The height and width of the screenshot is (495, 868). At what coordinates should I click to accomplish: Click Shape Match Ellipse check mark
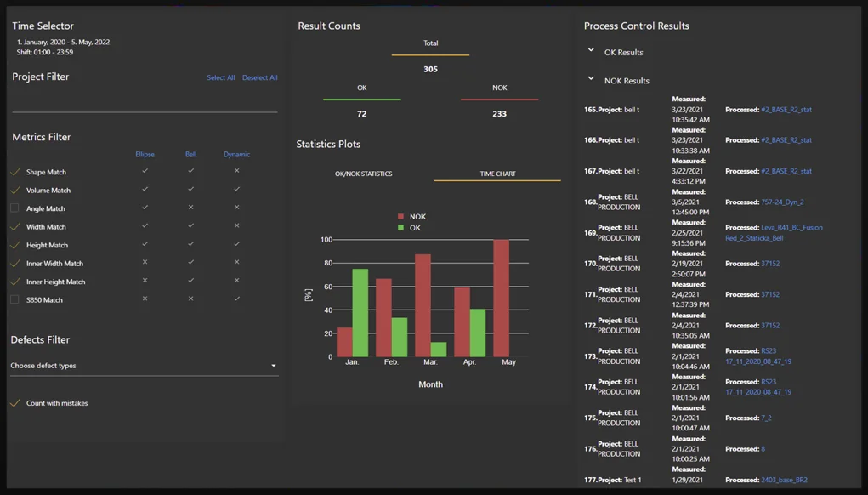145,171
